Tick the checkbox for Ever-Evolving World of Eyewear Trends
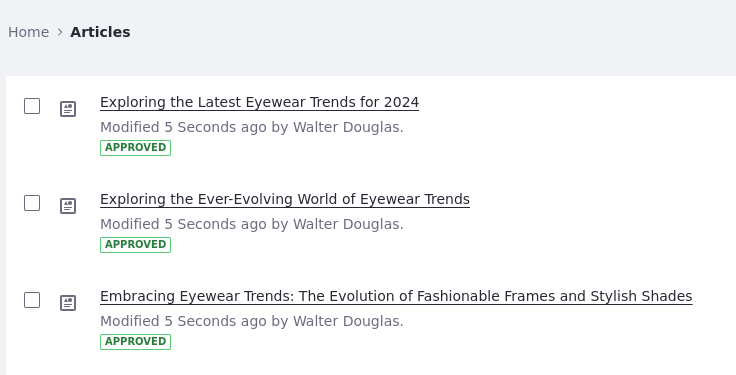Screen dimensions: 736x375 pyautogui.click(x=32, y=203)
